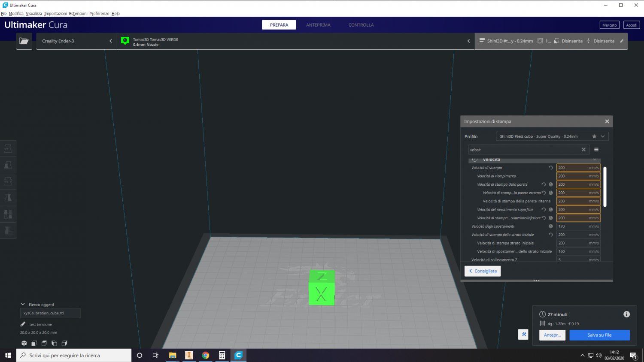Open settings visibility hamburger menu
644x362 pixels.
(596, 150)
